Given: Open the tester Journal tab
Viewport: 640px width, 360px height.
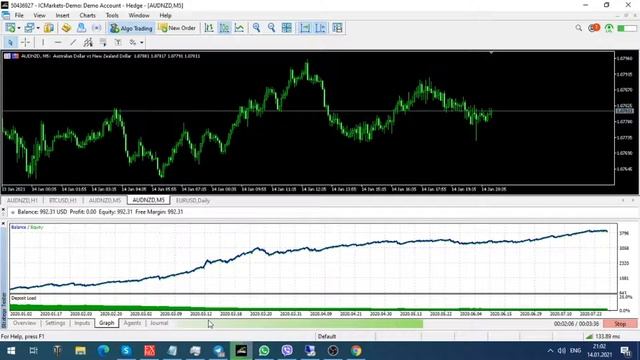Looking at the screenshot, I should tap(159, 323).
